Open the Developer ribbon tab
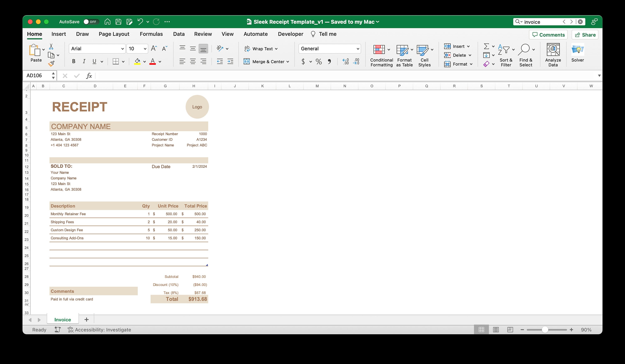Image resolution: width=625 pixels, height=364 pixels. [x=290, y=34]
